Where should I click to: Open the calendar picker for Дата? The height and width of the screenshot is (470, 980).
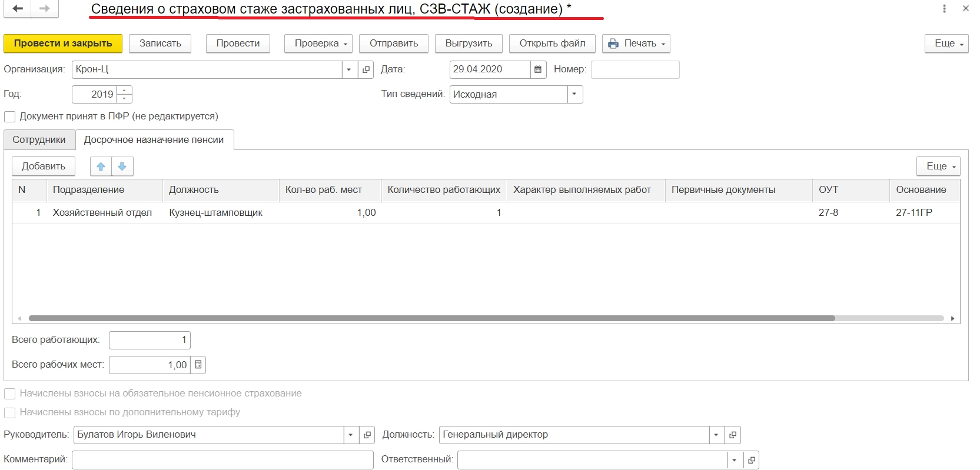pyautogui.click(x=537, y=69)
